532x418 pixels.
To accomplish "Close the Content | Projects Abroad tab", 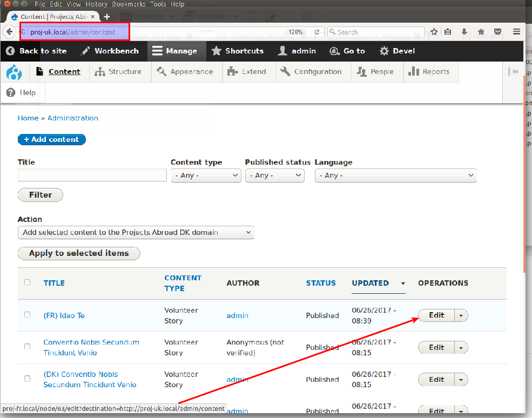I will (92, 17).
